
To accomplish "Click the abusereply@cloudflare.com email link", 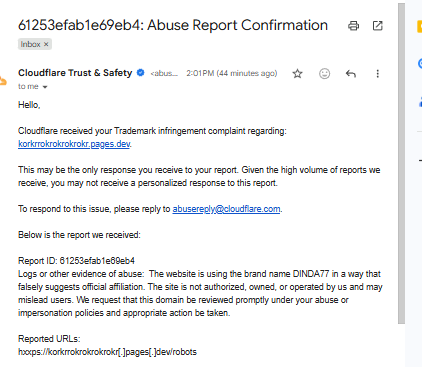I will pyautogui.click(x=226, y=209).
